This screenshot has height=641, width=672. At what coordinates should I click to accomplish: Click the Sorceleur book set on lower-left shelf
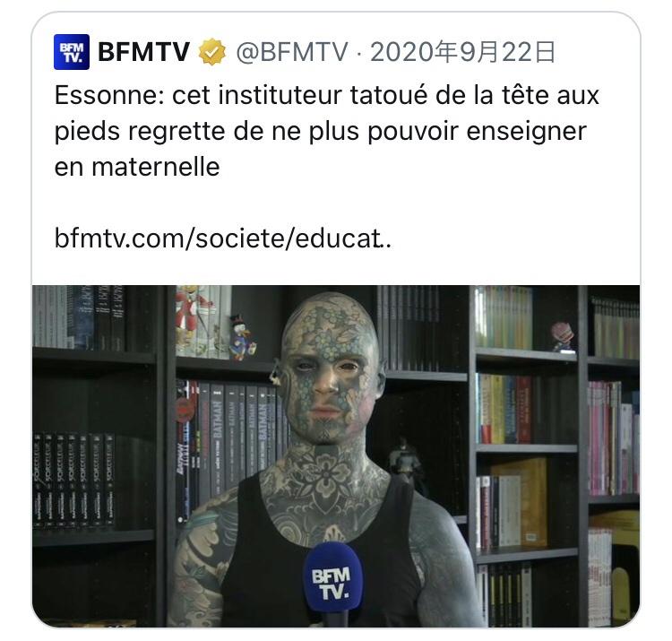coord(73,480)
